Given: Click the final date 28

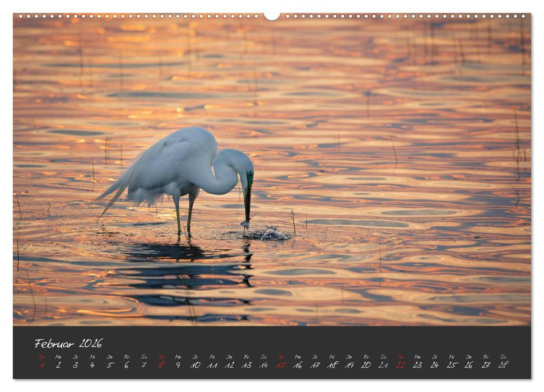Looking at the screenshot, I should tap(504, 366).
